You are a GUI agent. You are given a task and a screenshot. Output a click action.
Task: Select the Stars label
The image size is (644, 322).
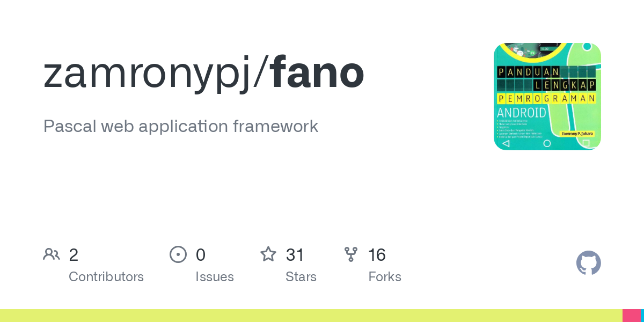tap(301, 277)
